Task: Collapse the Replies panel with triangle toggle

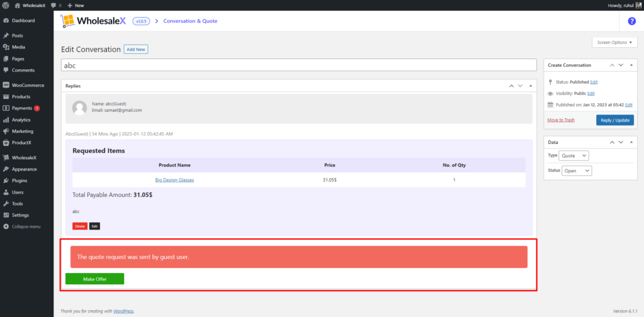Action: (530, 86)
